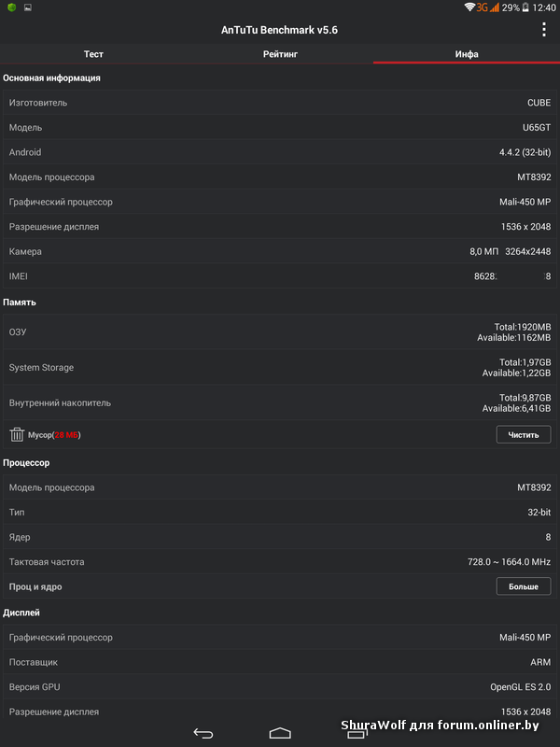Tap the IMEI row
The image size is (560, 747).
pyautogui.click(x=280, y=275)
